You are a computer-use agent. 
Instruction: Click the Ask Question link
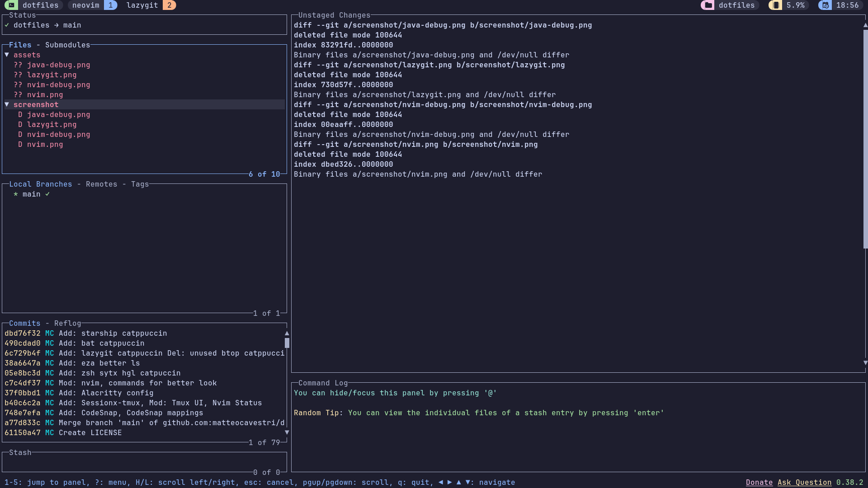pos(804,483)
